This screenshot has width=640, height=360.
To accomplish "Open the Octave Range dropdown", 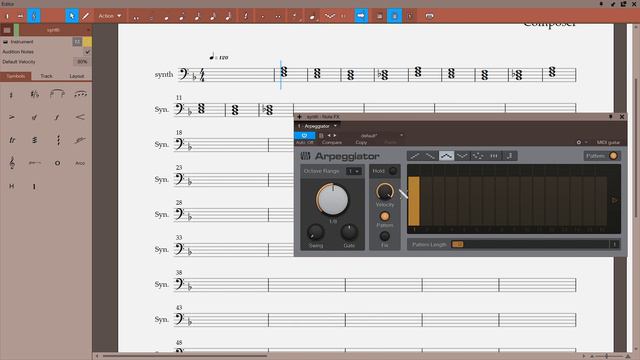I will [x=353, y=171].
